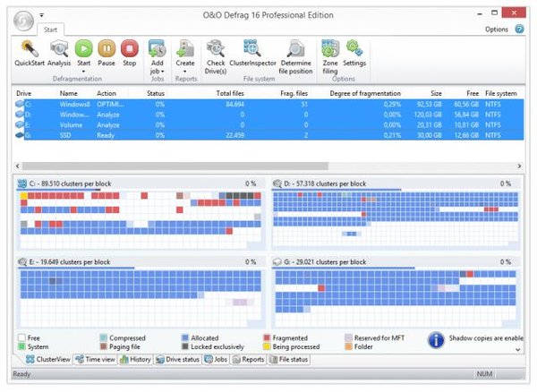
Task: Click the Volume drive name cell
Action: pos(71,124)
